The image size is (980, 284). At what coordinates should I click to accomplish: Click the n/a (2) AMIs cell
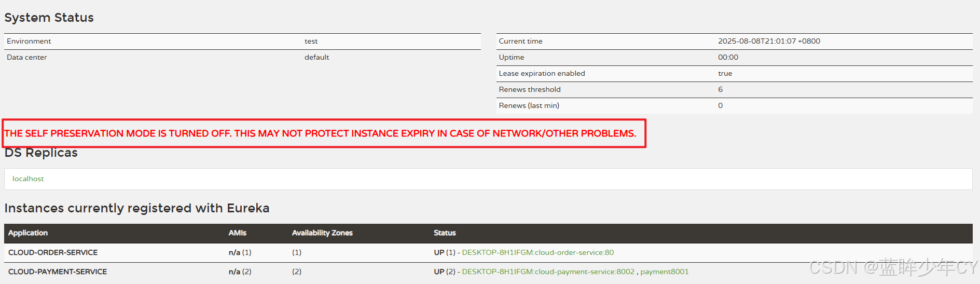pyautogui.click(x=240, y=272)
